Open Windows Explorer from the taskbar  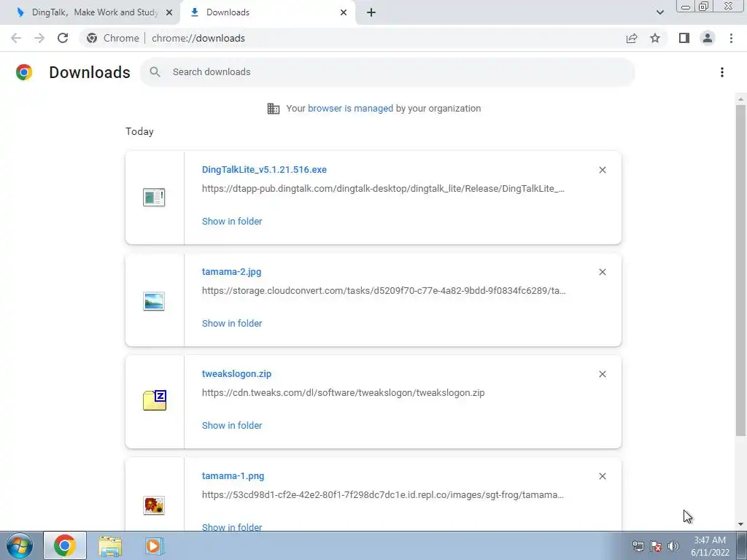click(x=110, y=545)
